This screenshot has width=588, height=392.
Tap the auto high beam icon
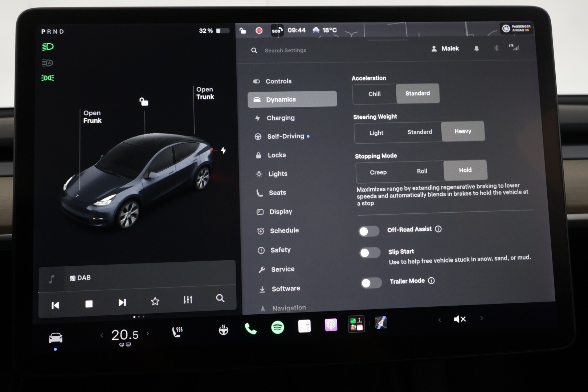click(x=48, y=63)
